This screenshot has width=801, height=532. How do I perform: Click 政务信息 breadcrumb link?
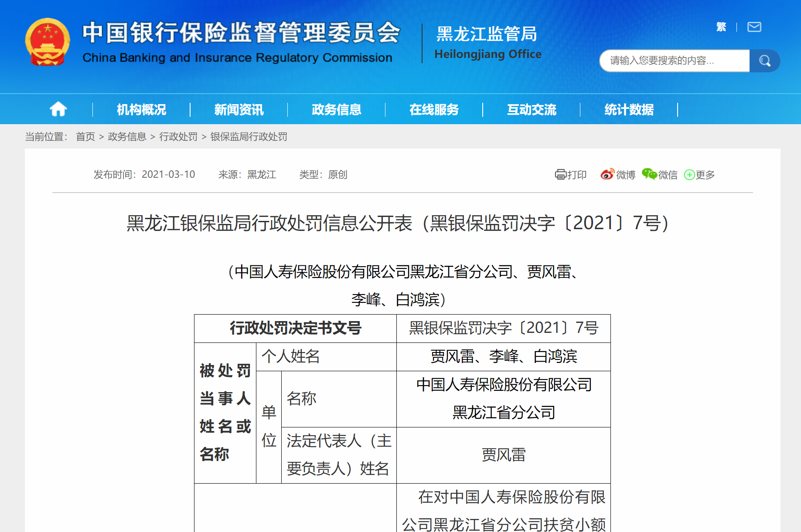coord(127,137)
